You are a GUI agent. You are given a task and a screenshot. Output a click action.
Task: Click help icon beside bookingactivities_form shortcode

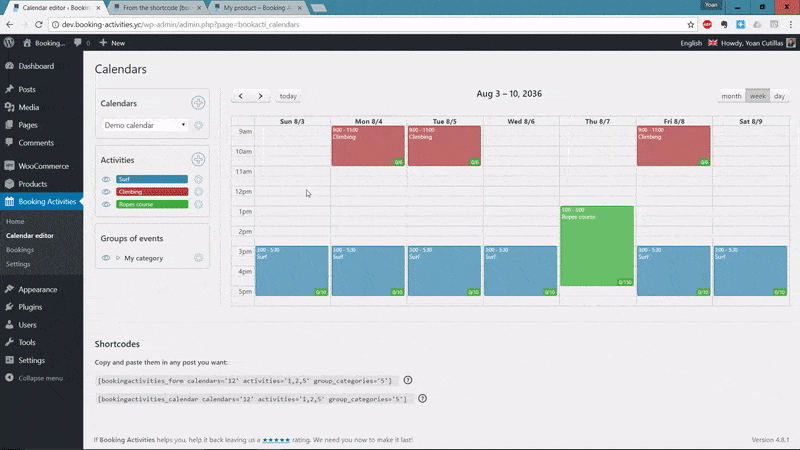408,380
